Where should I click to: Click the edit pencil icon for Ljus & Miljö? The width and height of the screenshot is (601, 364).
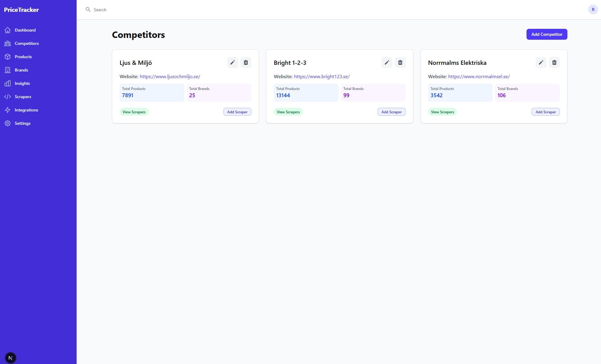point(232,63)
